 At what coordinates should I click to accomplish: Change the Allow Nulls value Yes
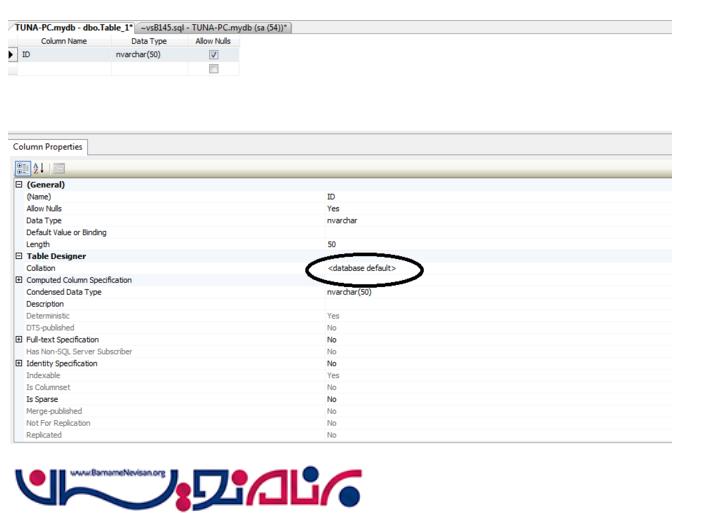333,208
